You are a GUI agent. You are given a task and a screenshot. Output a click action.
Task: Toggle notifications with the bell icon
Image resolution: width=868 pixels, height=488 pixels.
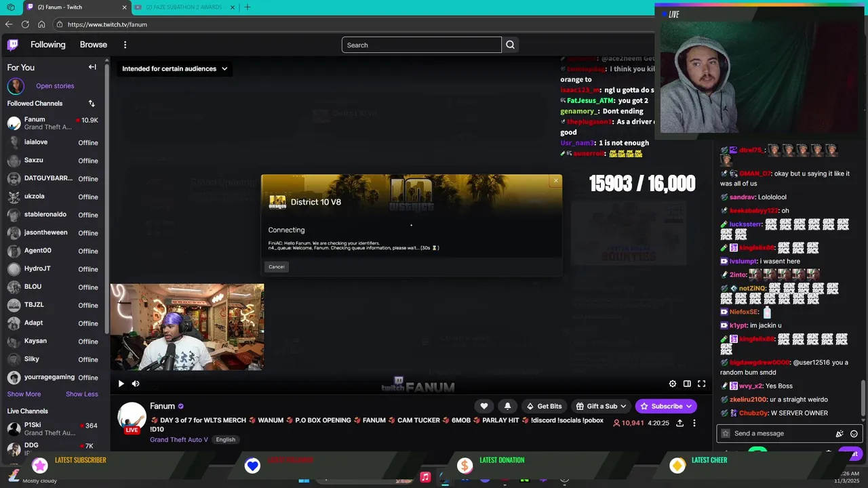[507, 406]
